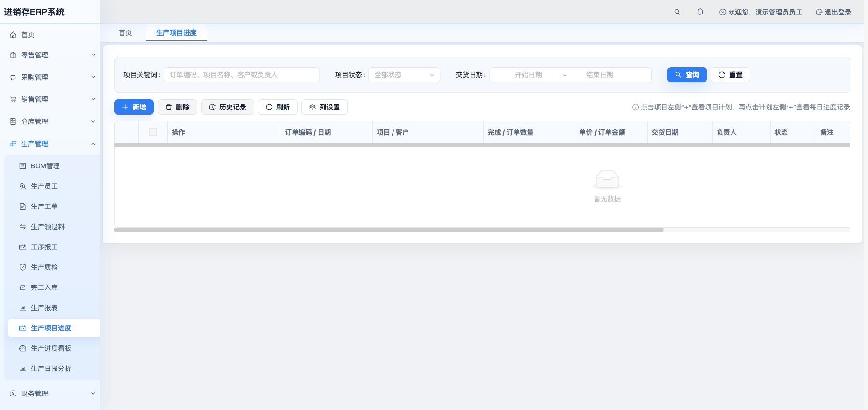Viewport: 868px width, 410px height.
Task: Click the 工序报工 icon
Action: [x=23, y=247]
